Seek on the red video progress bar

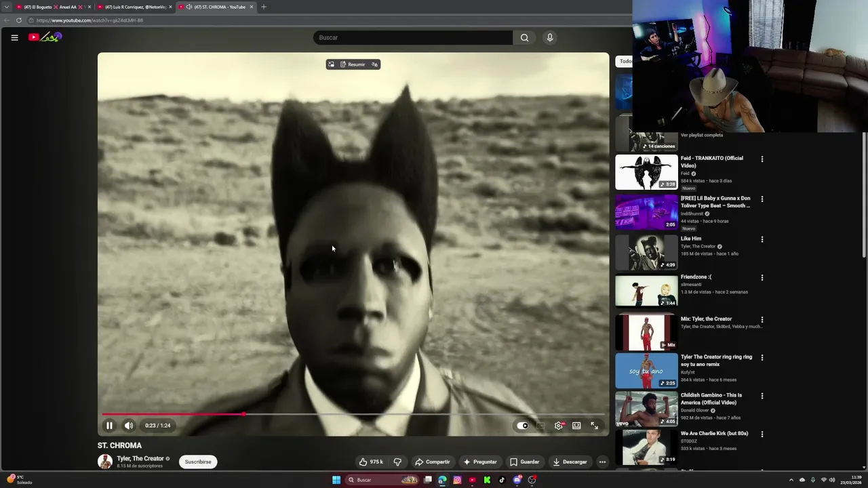tap(353, 413)
